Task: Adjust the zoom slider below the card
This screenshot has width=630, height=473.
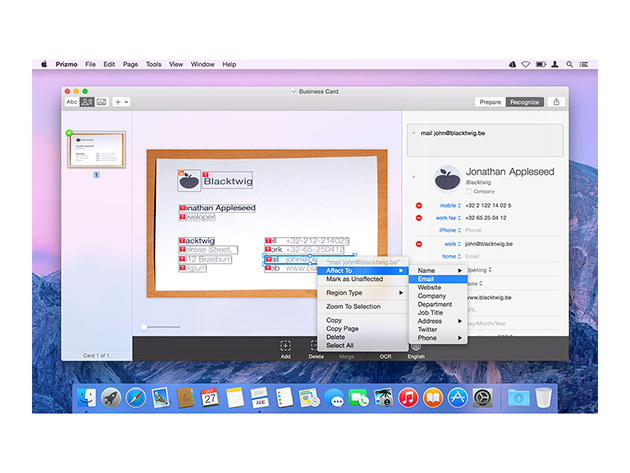Action: pyautogui.click(x=144, y=327)
